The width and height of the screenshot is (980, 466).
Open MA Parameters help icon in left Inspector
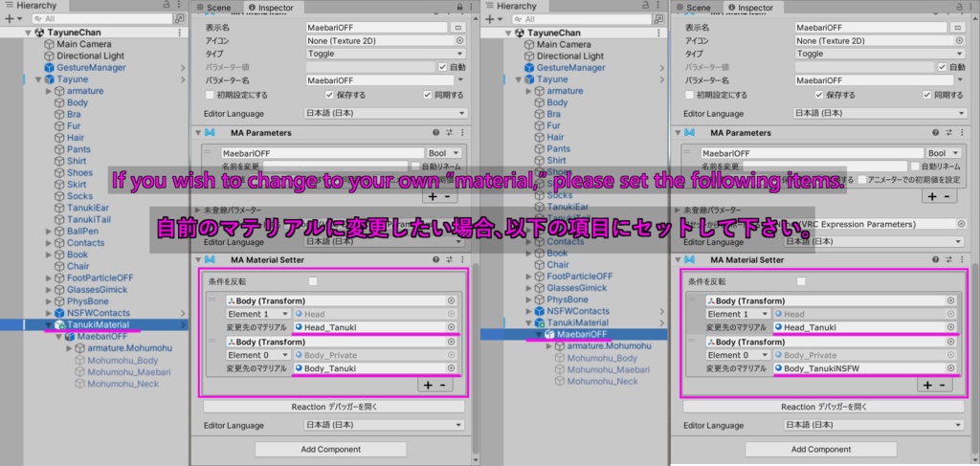point(436,132)
